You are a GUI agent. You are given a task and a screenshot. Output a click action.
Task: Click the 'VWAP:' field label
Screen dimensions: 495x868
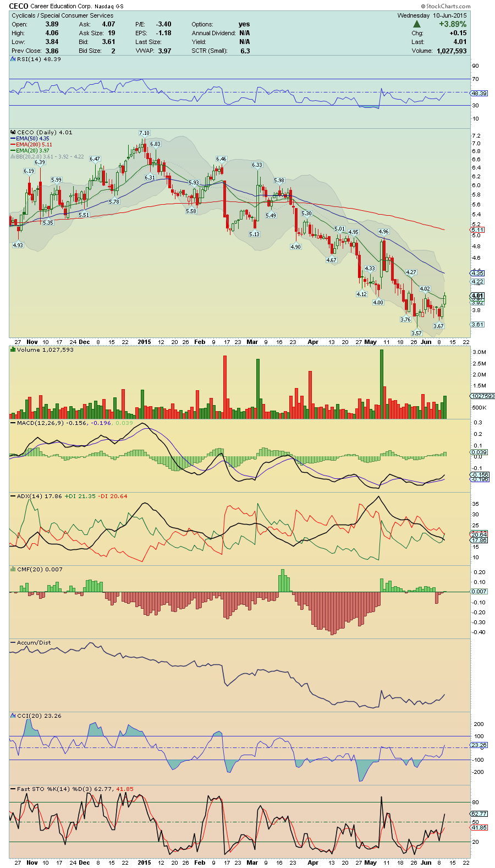145,51
